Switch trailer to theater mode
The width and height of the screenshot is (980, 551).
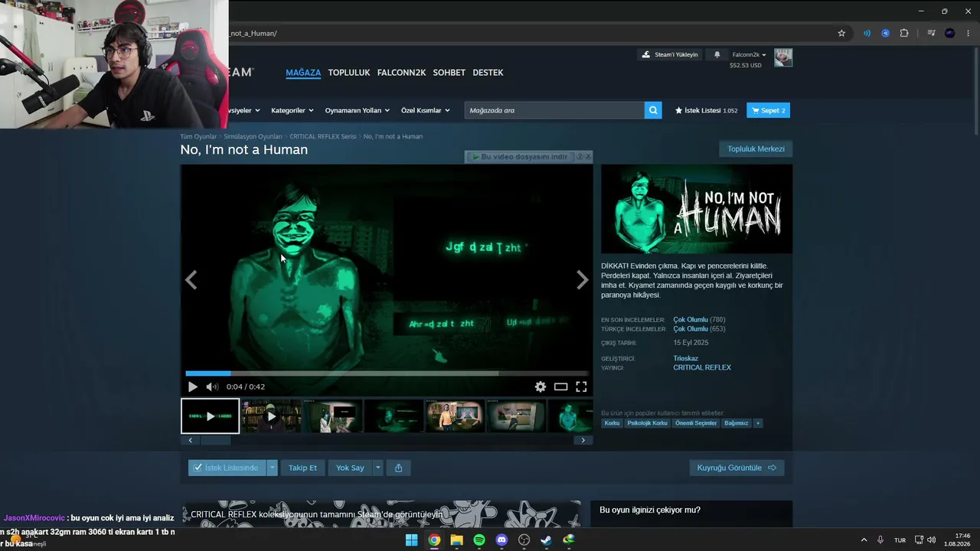[561, 386]
